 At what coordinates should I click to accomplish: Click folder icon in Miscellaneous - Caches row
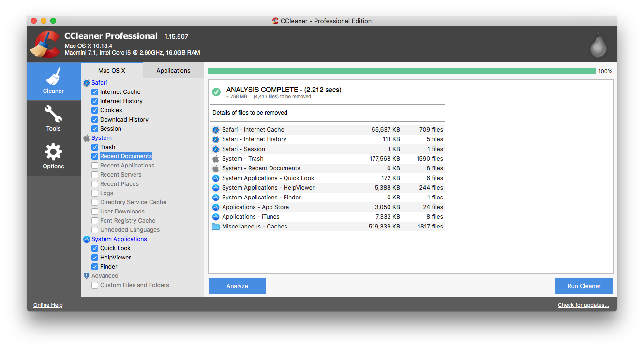216,227
